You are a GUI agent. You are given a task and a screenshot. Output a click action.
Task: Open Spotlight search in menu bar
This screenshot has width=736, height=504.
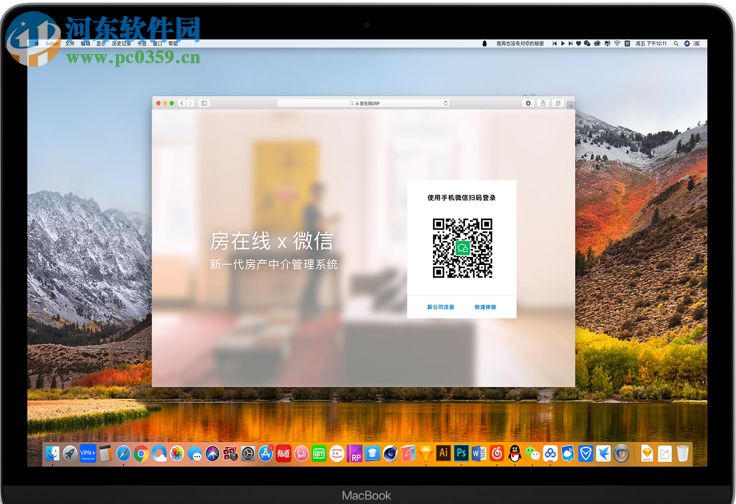point(676,43)
